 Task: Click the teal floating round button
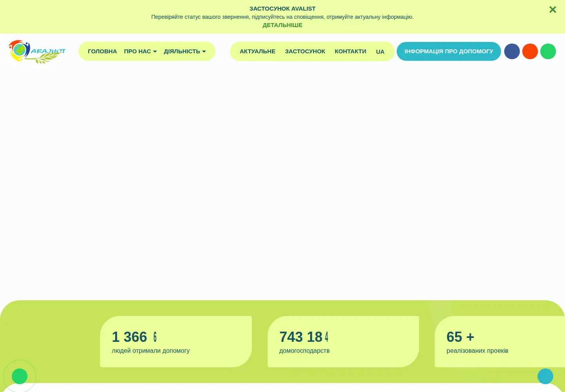tap(545, 376)
